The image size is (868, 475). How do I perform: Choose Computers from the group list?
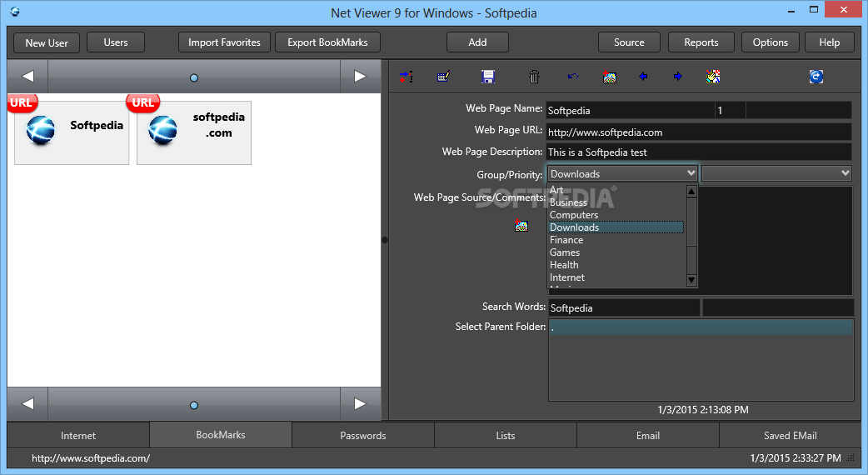(x=616, y=215)
